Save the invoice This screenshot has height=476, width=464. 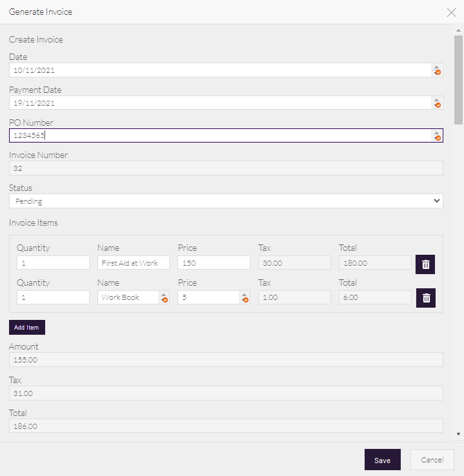pos(382,460)
